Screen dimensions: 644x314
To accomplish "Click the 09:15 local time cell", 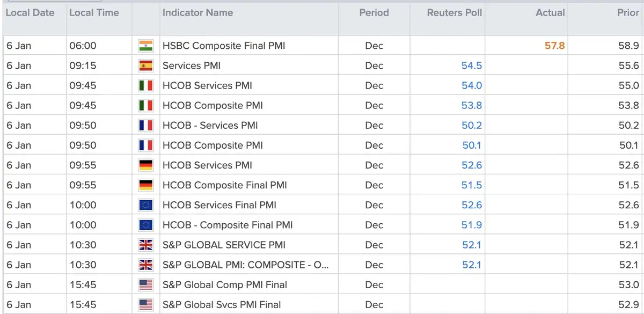I will point(83,65).
